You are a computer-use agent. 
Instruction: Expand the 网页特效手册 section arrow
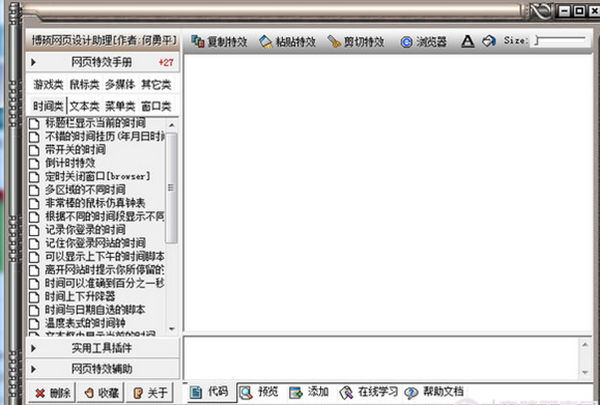(33, 62)
